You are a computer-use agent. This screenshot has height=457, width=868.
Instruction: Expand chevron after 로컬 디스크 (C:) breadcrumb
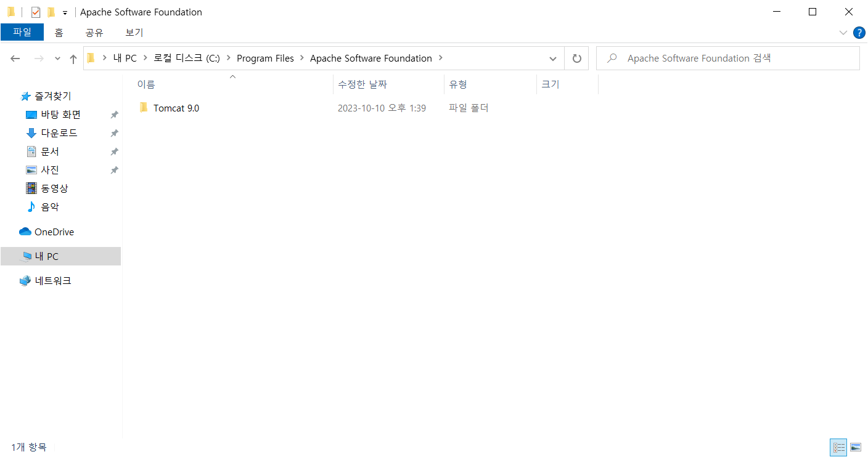point(229,58)
